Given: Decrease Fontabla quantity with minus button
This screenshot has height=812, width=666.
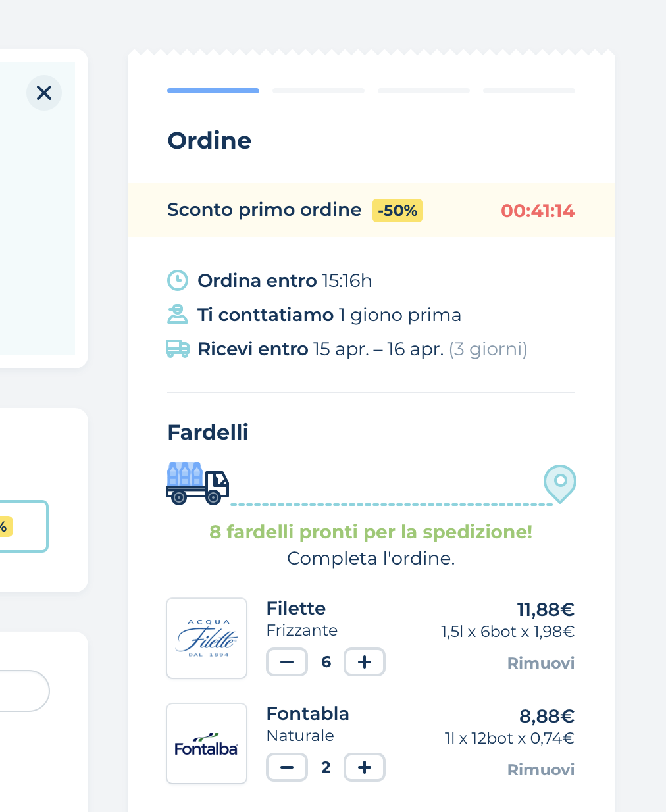Looking at the screenshot, I should point(287,767).
